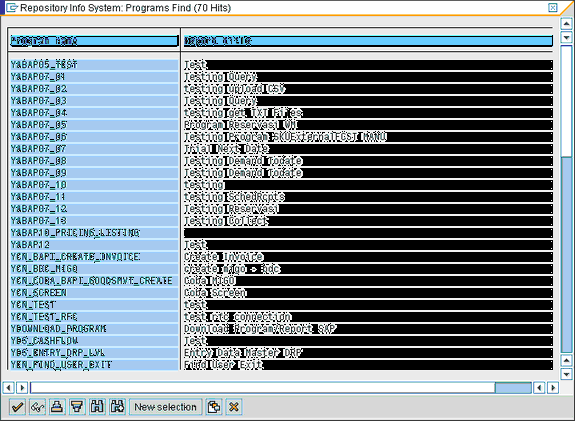
Task: Click report title 'Entry Data Master DRP'
Action: (x=243, y=353)
